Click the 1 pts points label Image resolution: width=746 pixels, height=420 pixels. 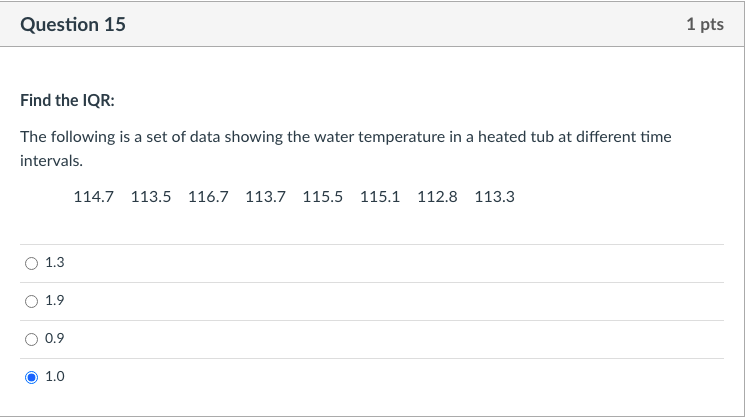[x=705, y=24]
